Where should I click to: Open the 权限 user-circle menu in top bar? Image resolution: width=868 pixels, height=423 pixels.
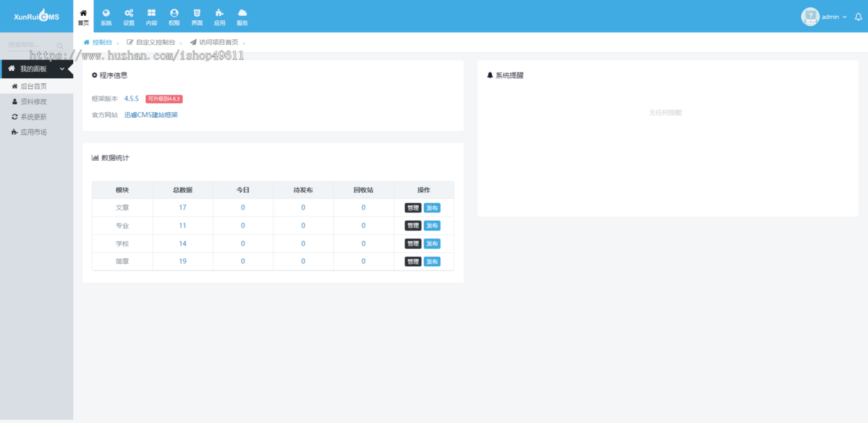click(x=174, y=17)
